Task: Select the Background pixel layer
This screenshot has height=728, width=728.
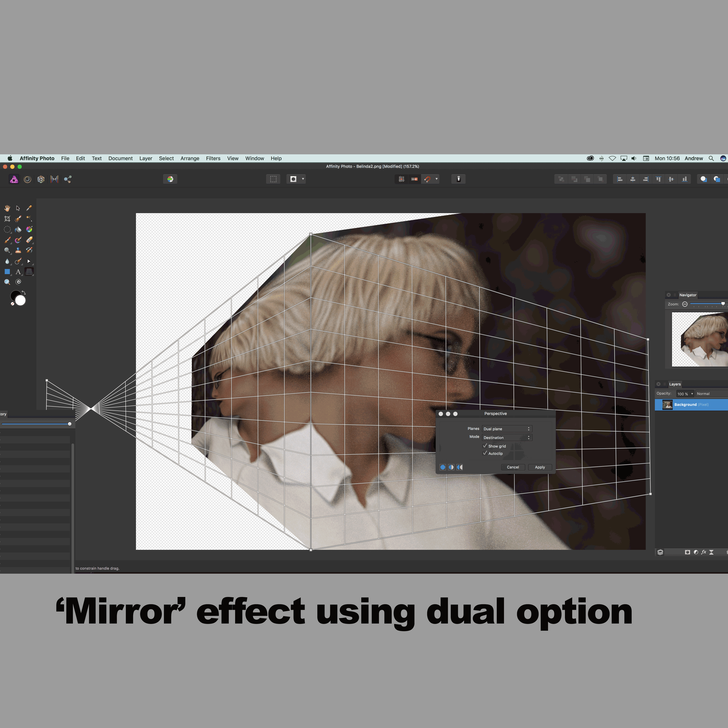Action: point(691,405)
